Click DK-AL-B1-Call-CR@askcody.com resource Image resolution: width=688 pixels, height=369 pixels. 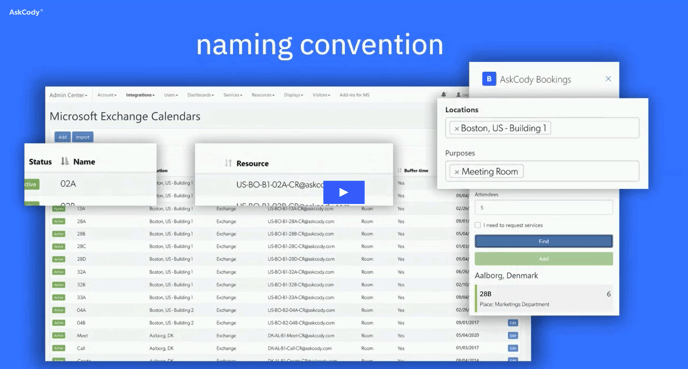300,348
